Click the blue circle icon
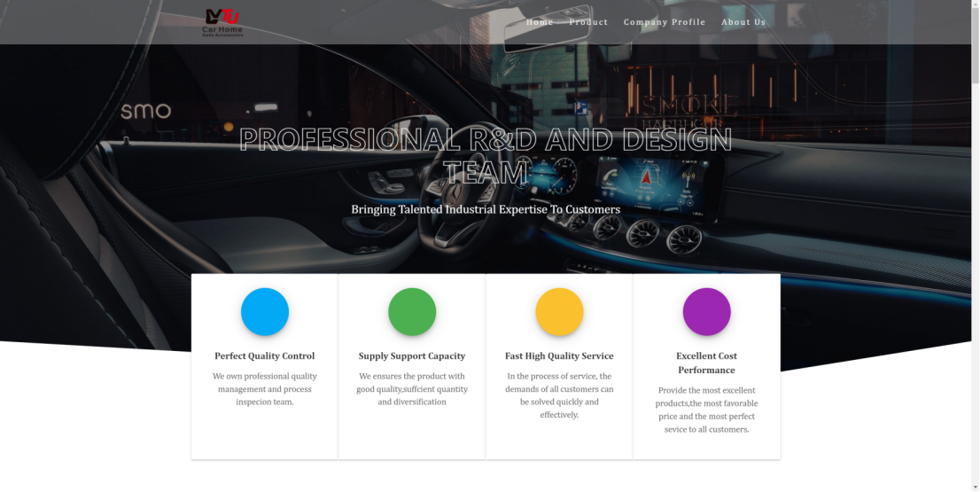 tap(265, 311)
